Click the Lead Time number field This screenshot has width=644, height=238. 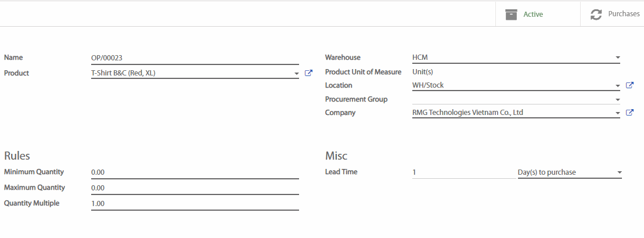coord(463,172)
